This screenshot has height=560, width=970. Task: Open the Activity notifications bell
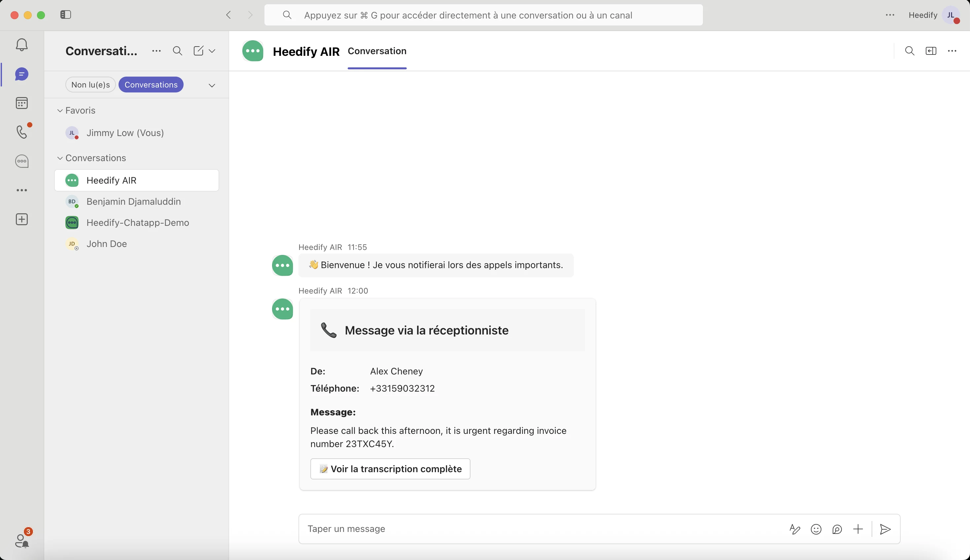[22, 45]
